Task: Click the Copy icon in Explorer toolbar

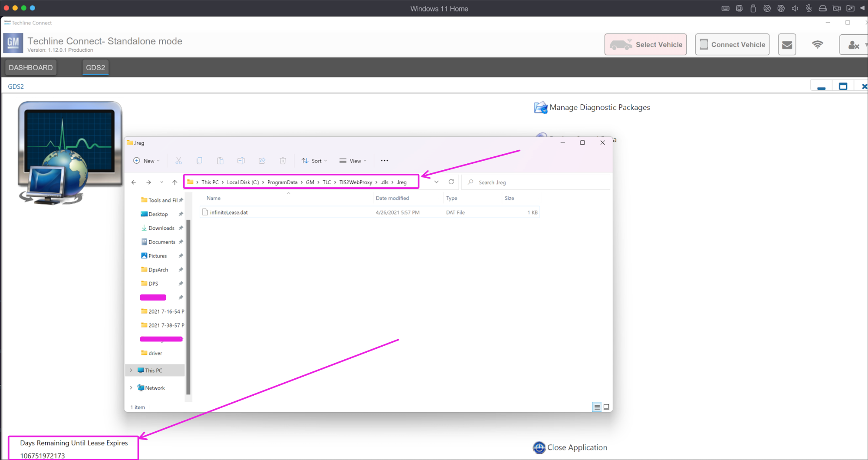Action: tap(199, 161)
